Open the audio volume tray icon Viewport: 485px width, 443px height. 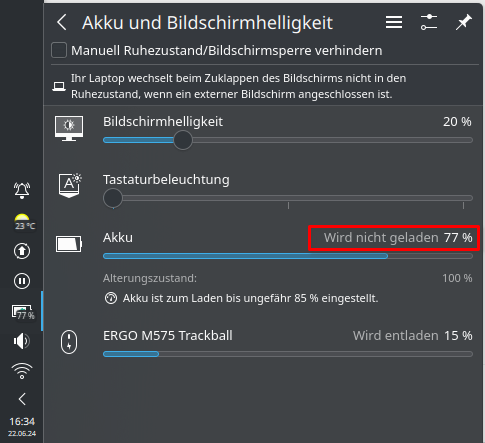22,341
